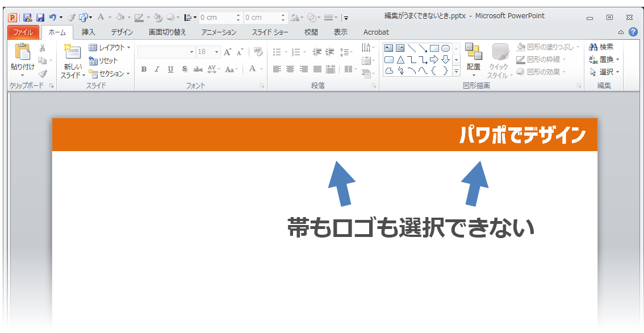Screen dimensions: 644x333
Task: Increase list indent level
Action: [329, 52]
